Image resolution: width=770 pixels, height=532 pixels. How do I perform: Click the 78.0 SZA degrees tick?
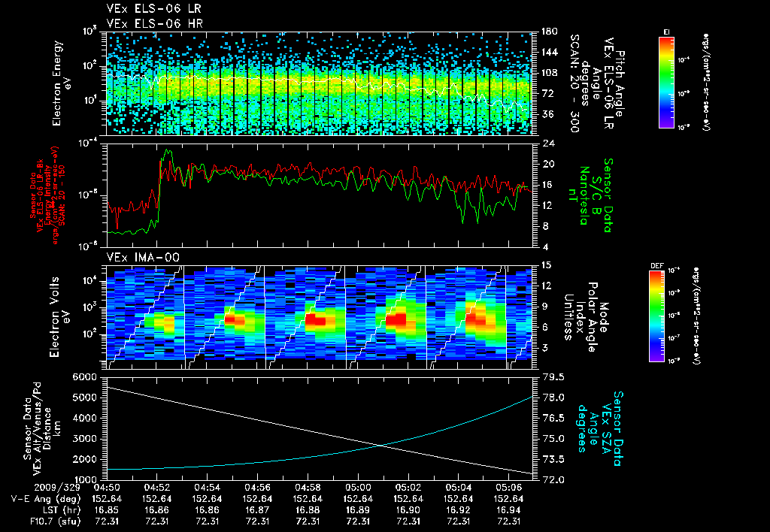551,398
